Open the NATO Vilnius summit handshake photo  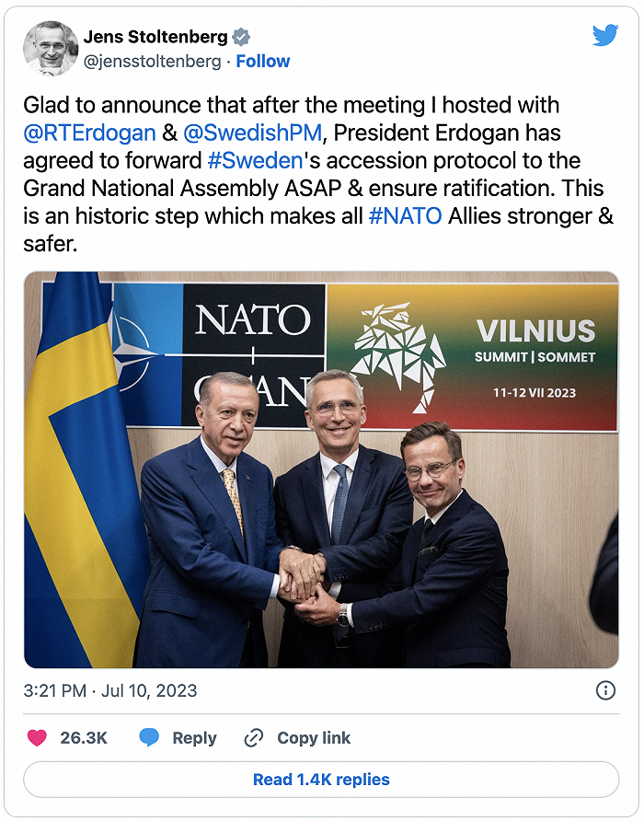[321, 469]
